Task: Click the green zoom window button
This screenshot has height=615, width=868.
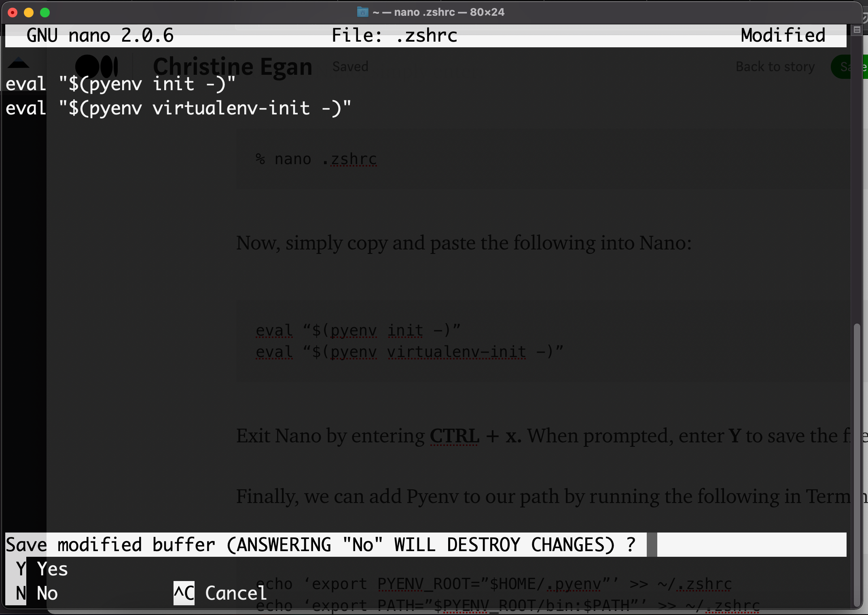Action: coord(45,13)
